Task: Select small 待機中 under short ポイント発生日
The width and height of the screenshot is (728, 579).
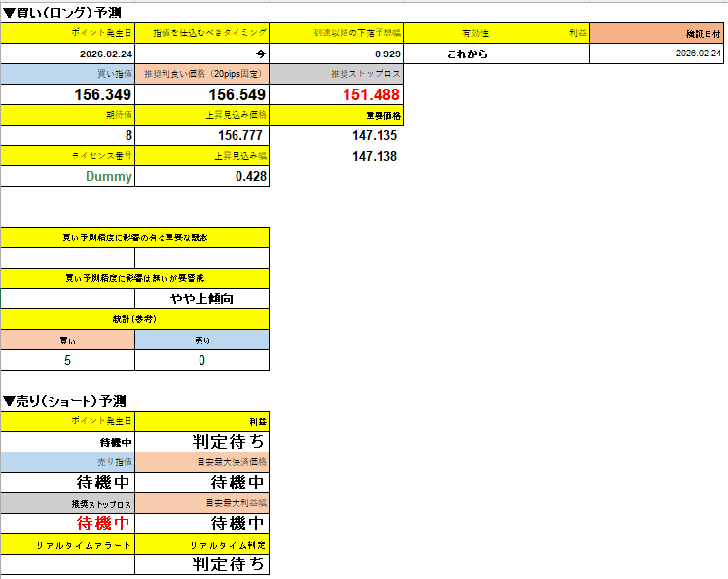Action: click(x=68, y=442)
